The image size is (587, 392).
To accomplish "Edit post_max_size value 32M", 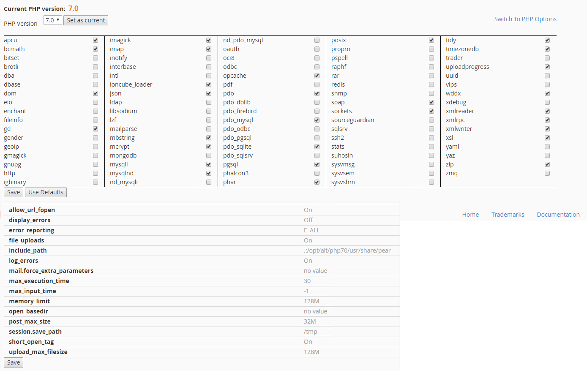I will tap(310, 321).
